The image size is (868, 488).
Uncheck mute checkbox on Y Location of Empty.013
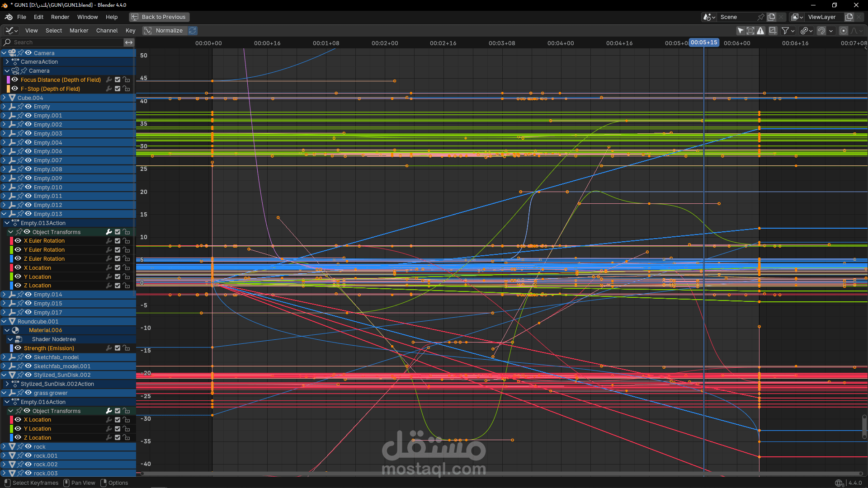coord(118,277)
